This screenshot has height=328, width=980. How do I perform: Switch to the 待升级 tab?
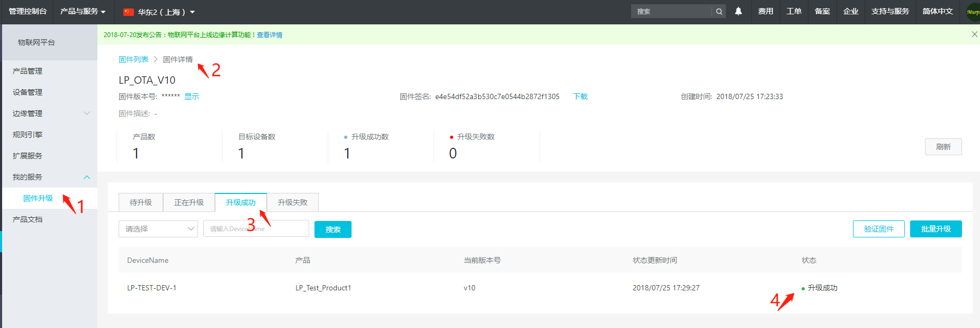tap(141, 202)
